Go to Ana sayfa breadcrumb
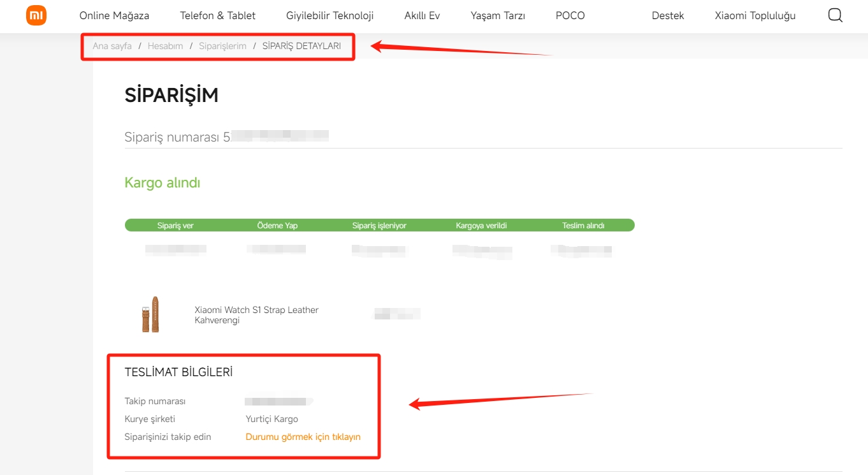Image resolution: width=868 pixels, height=475 pixels. click(112, 46)
